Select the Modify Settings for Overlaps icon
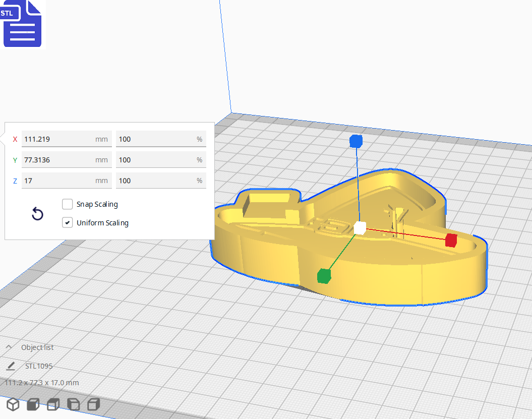 click(52, 404)
